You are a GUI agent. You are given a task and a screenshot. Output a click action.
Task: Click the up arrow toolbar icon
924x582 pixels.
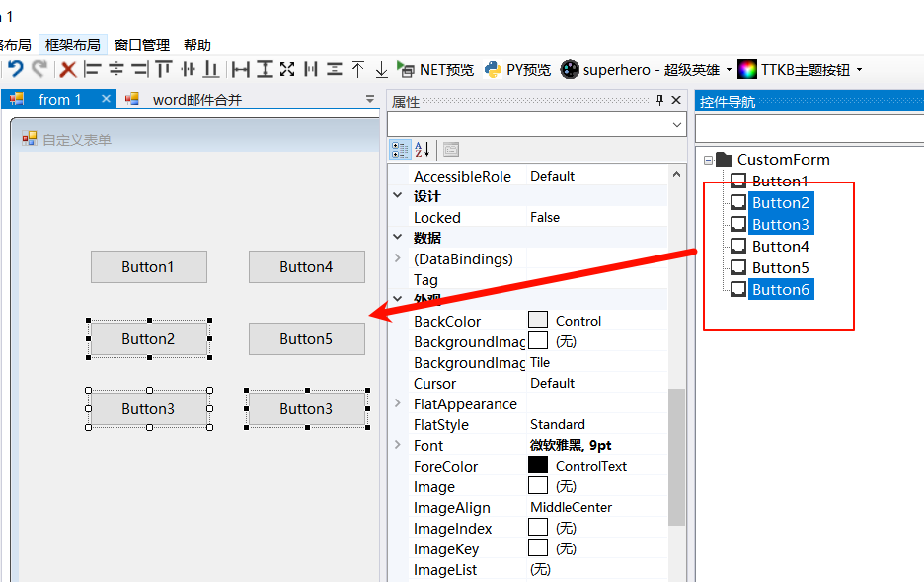pyautogui.click(x=357, y=69)
